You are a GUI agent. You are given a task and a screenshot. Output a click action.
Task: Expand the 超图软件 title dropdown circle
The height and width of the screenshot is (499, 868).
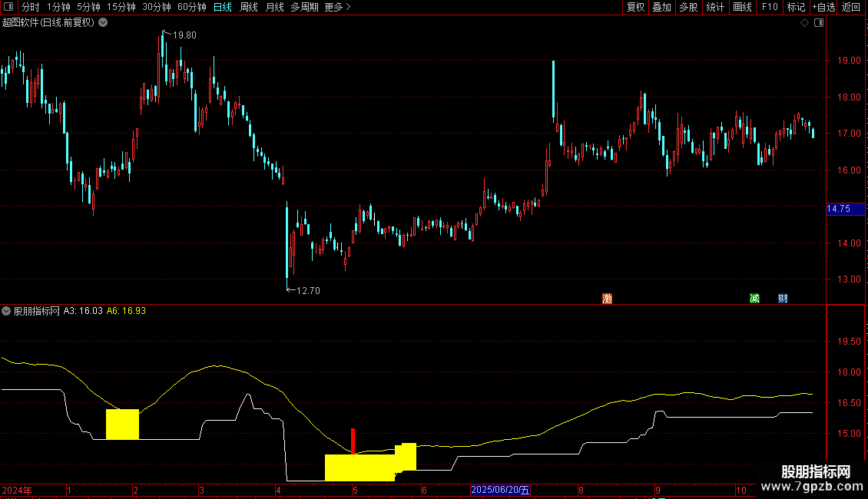tap(103, 23)
